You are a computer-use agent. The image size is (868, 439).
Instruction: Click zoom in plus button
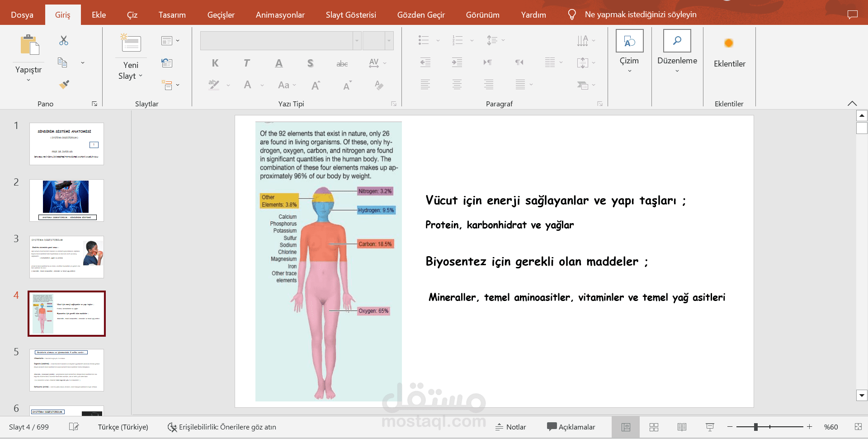tap(809, 427)
